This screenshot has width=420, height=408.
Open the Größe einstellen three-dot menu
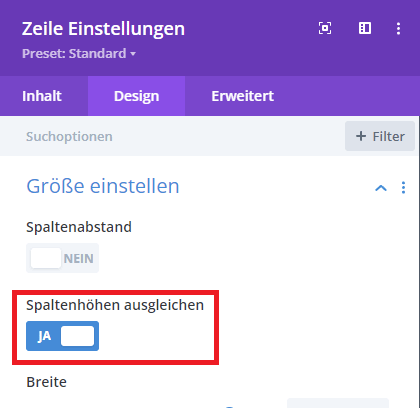coord(404,188)
